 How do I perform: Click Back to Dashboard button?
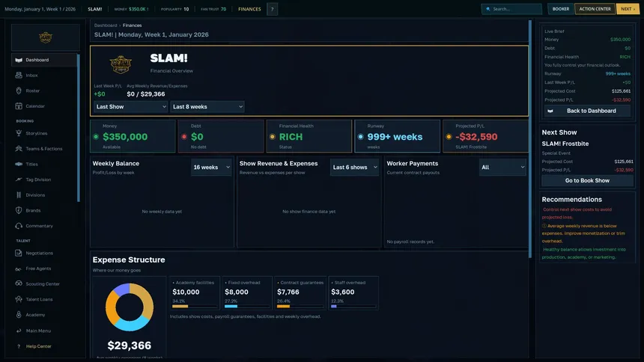pyautogui.click(x=587, y=111)
